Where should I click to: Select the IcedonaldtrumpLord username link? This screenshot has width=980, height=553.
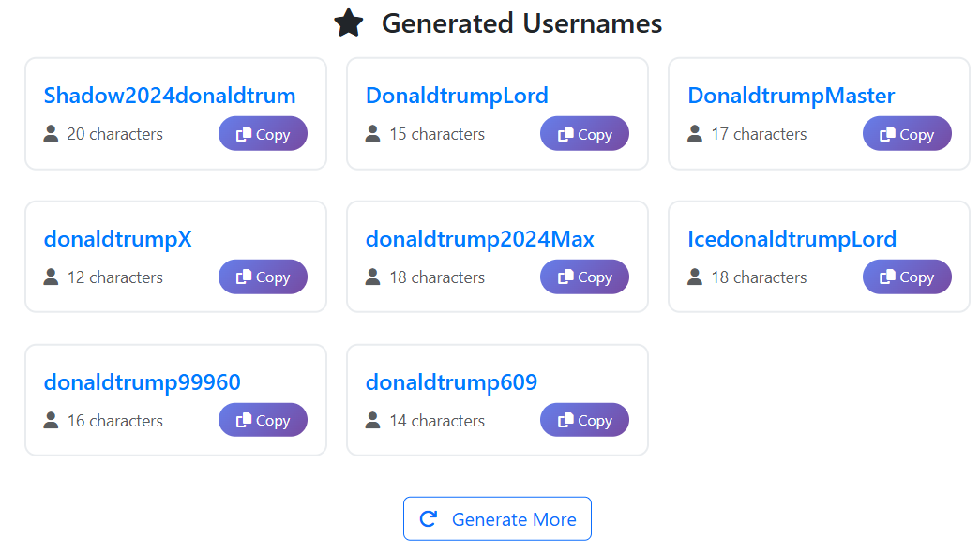tap(792, 238)
